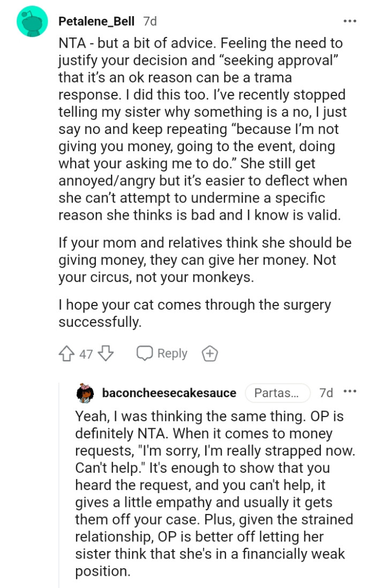Click the speech bubble icon beside Reply

click(x=144, y=353)
